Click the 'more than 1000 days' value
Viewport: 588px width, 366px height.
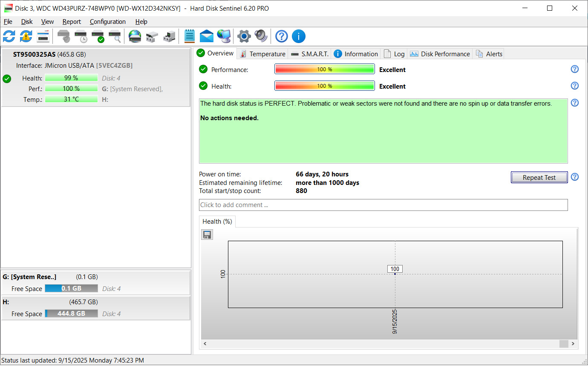pyautogui.click(x=327, y=183)
